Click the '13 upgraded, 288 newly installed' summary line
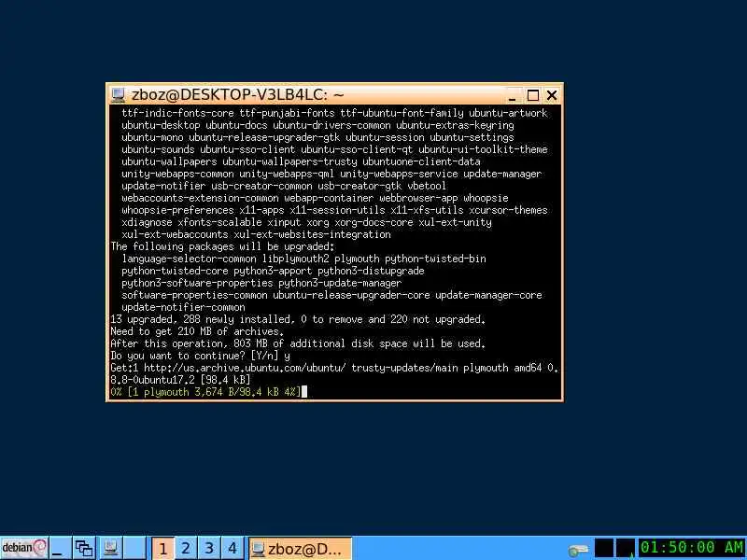The width and height of the screenshot is (747, 560). [x=298, y=319]
